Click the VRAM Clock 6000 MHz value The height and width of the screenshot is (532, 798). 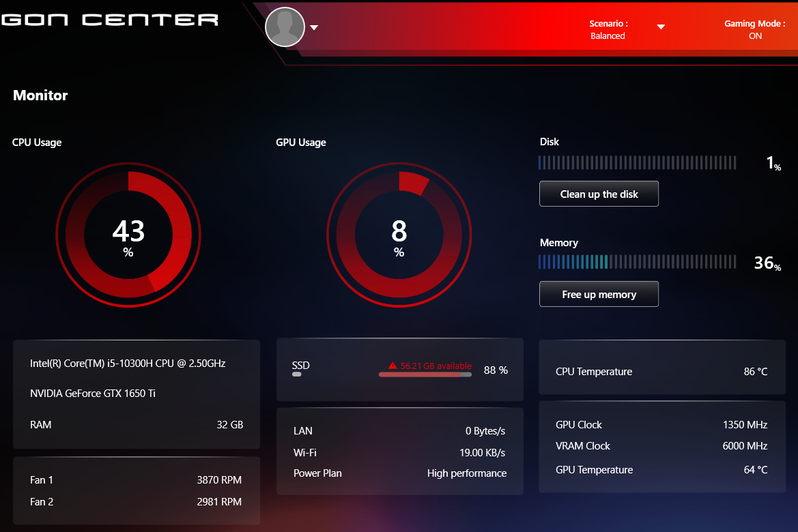pyautogui.click(x=745, y=446)
